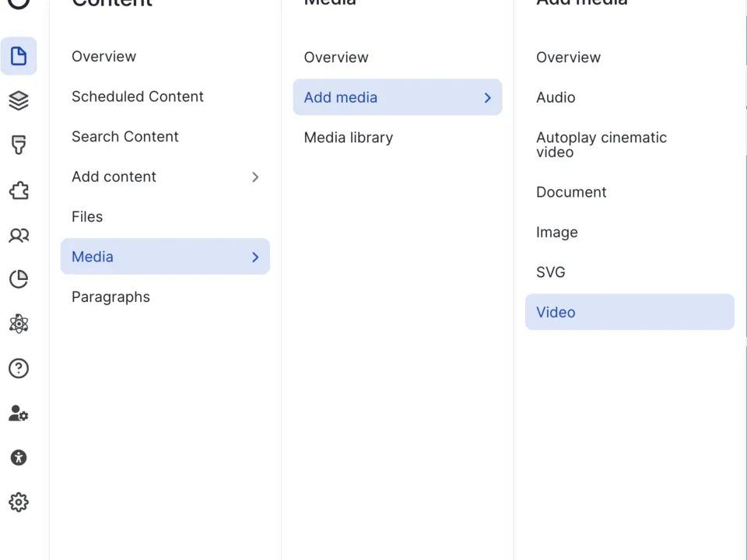The height and width of the screenshot is (560, 747).
Task: Click the user administration icon
Action: [19, 414]
